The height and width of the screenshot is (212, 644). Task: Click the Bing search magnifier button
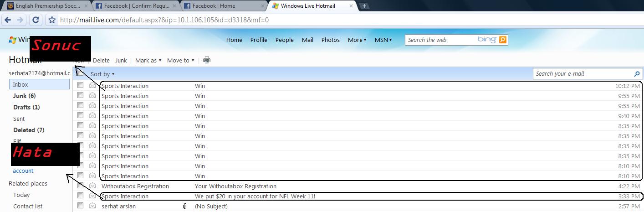pos(503,40)
